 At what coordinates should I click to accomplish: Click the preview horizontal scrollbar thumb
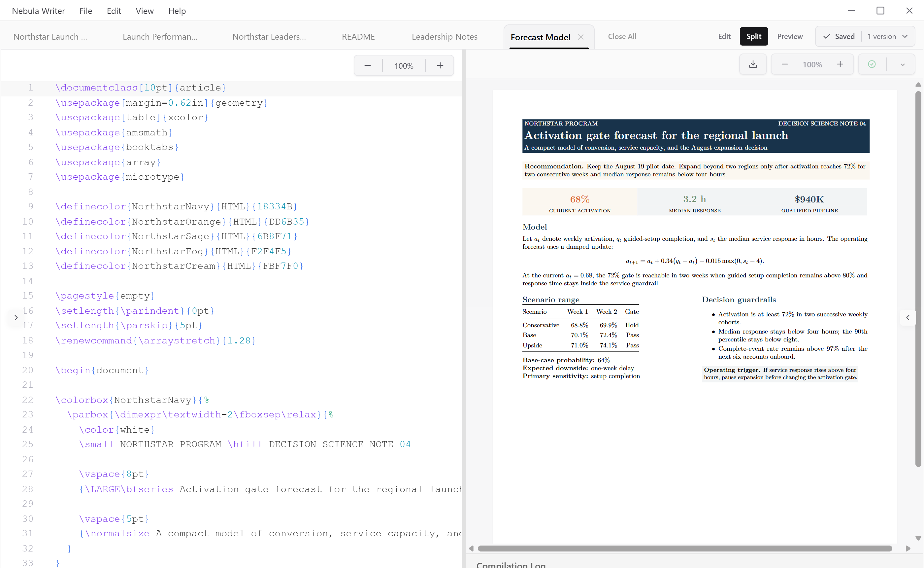click(684, 548)
